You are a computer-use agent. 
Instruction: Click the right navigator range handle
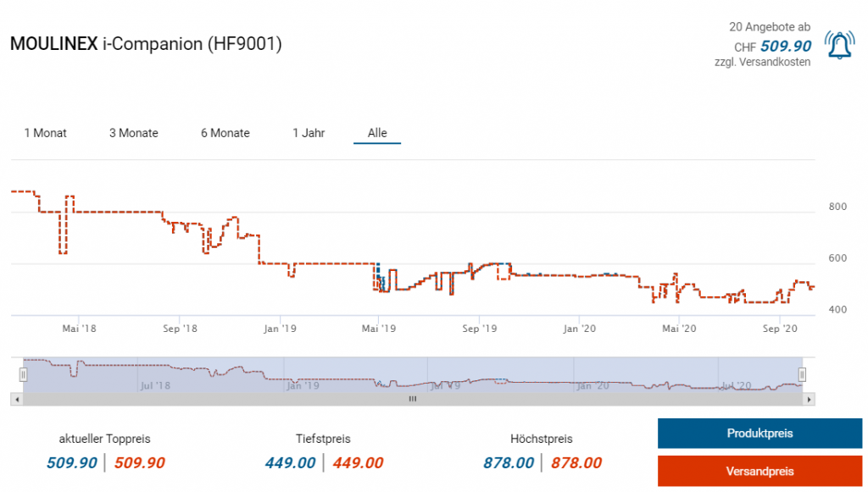[802, 374]
